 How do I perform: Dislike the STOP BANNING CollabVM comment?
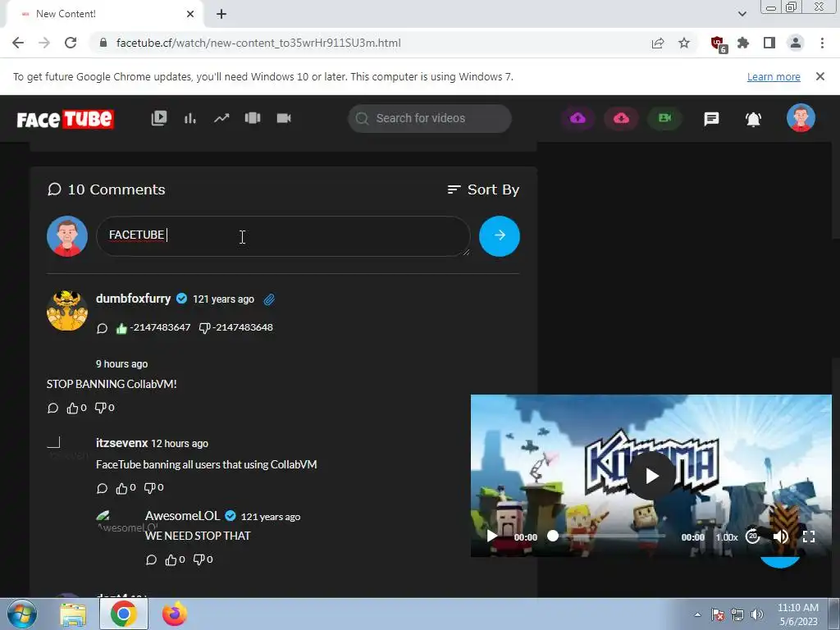[x=100, y=408]
